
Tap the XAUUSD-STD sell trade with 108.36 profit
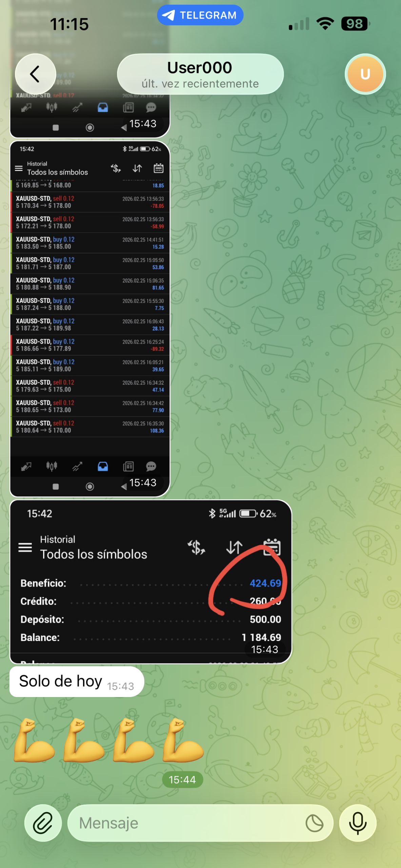(x=90, y=427)
